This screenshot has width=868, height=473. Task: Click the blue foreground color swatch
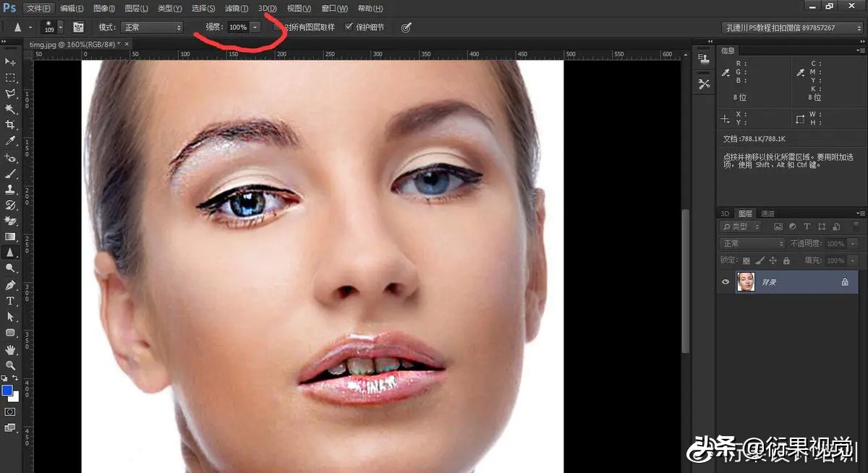7,391
